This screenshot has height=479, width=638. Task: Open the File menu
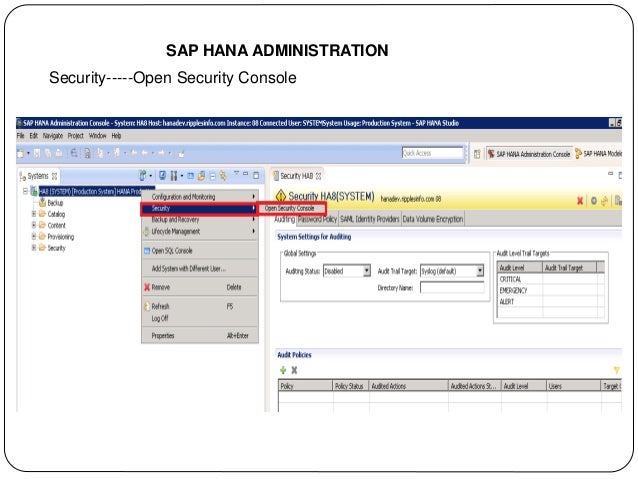pos(20,136)
